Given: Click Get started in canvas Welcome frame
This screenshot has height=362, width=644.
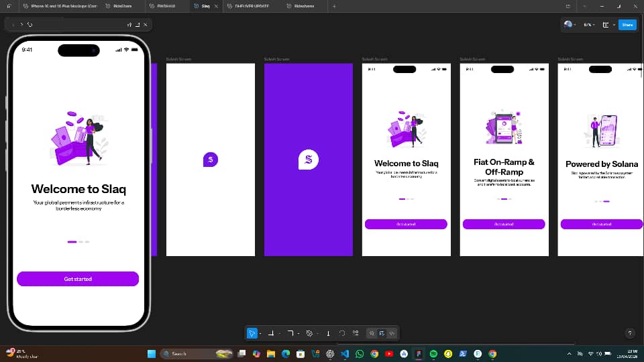Looking at the screenshot, I should pyautogui.click(x=406, y=224).
